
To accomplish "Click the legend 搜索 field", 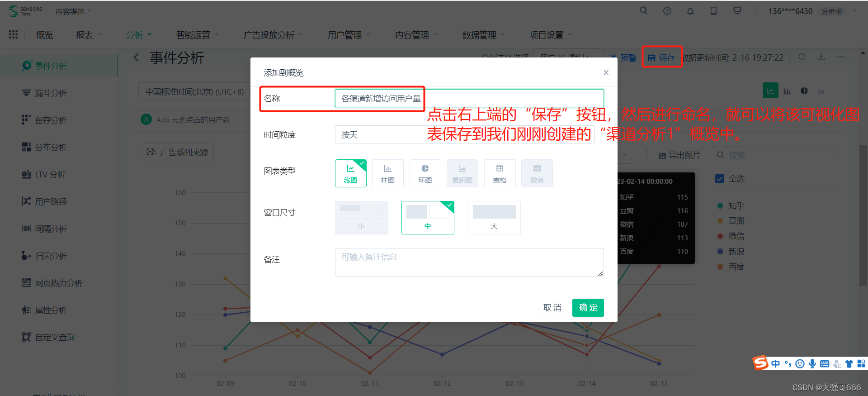I will pos(776,155).
